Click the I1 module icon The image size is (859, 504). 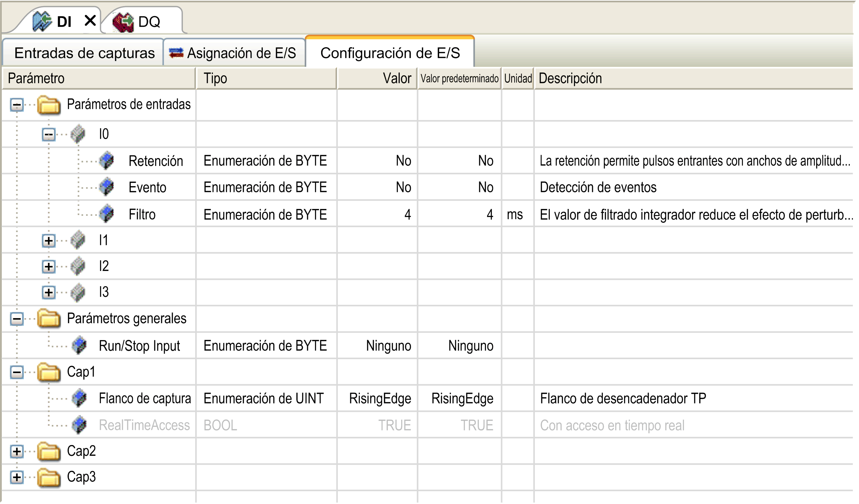pos(78,240)
